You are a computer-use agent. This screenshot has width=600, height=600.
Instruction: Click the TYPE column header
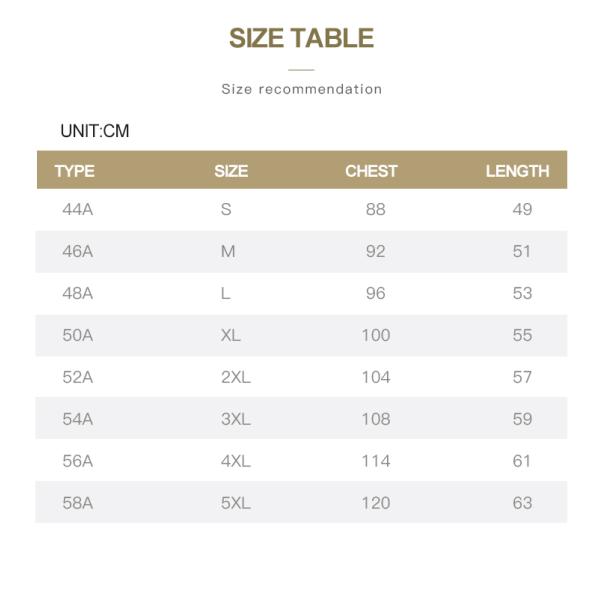(74, 171)
